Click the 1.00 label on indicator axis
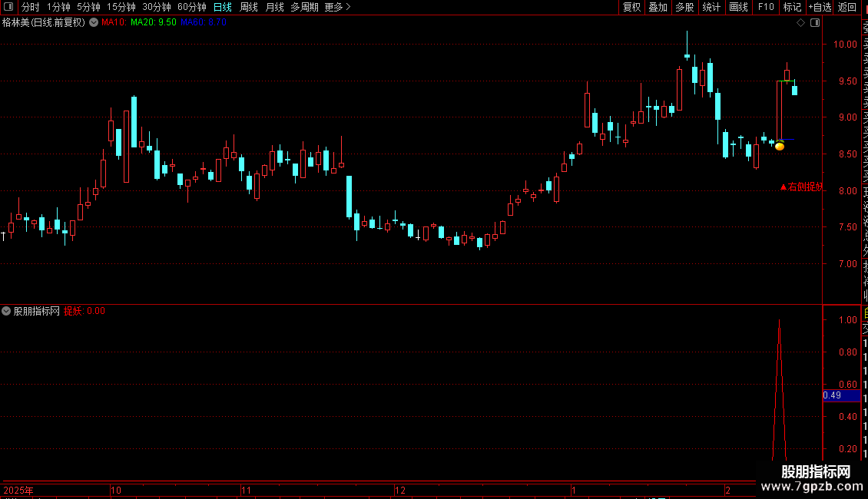 click(847, 320)
